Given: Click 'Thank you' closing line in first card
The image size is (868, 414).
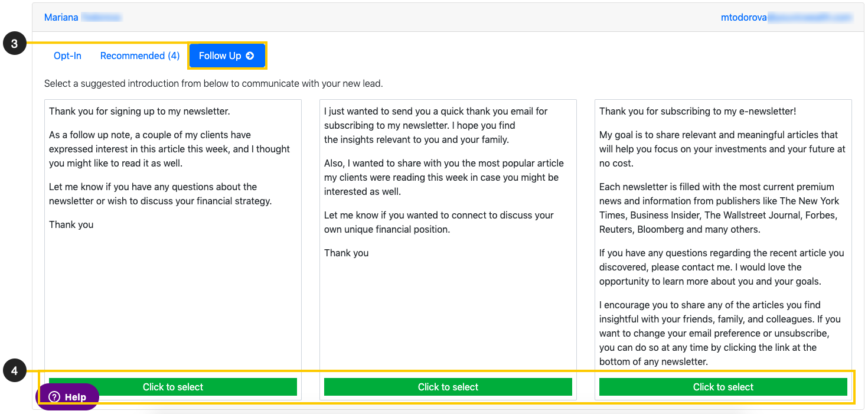Looking at the screenshot, I should (71, 224).
